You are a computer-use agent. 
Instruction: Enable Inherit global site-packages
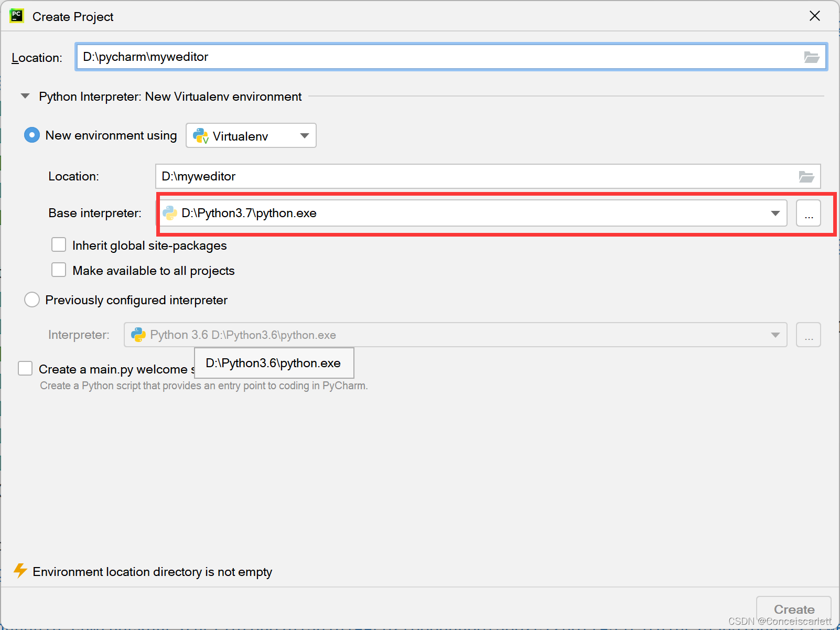point(58,244)
